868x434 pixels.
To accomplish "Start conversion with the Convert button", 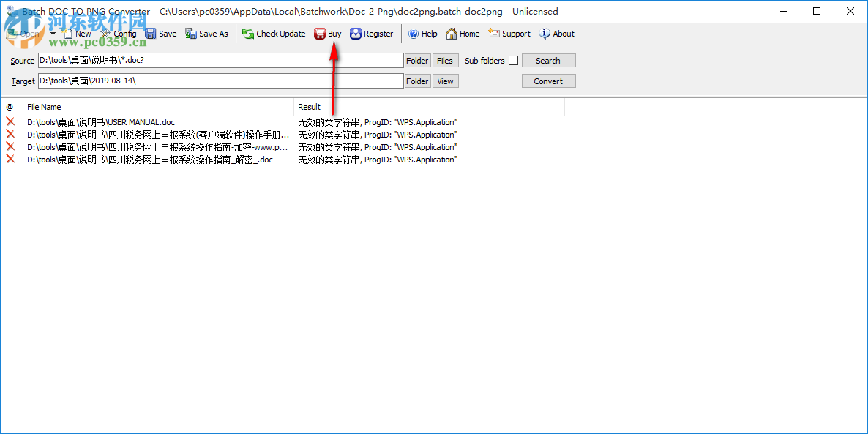I will (x=548, y=81).
